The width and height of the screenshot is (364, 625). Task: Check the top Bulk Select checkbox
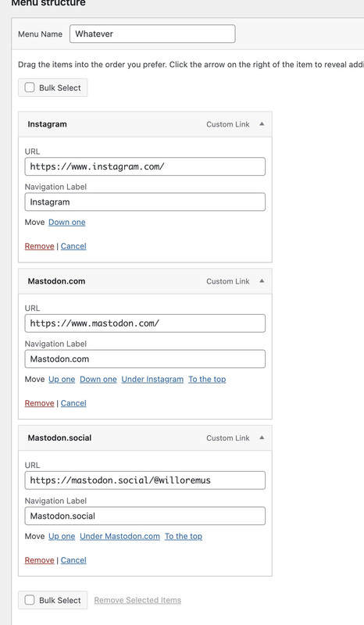click(x=30, y=87)
